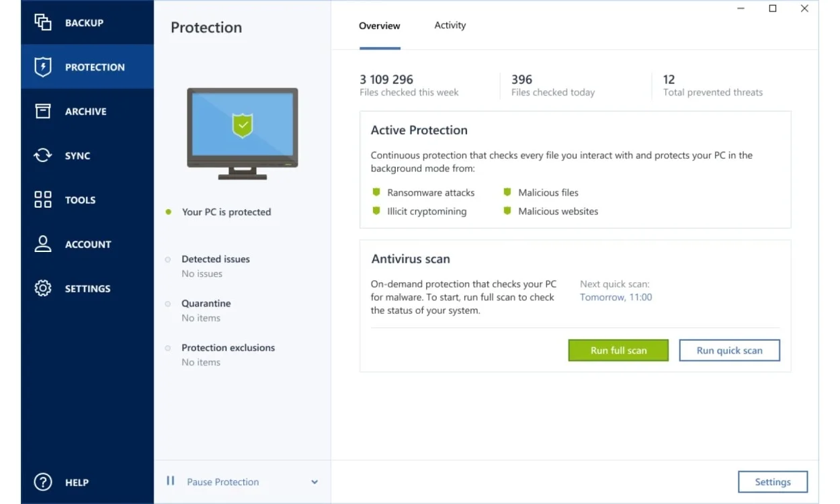Select the Account person icon

coord(42,244)
